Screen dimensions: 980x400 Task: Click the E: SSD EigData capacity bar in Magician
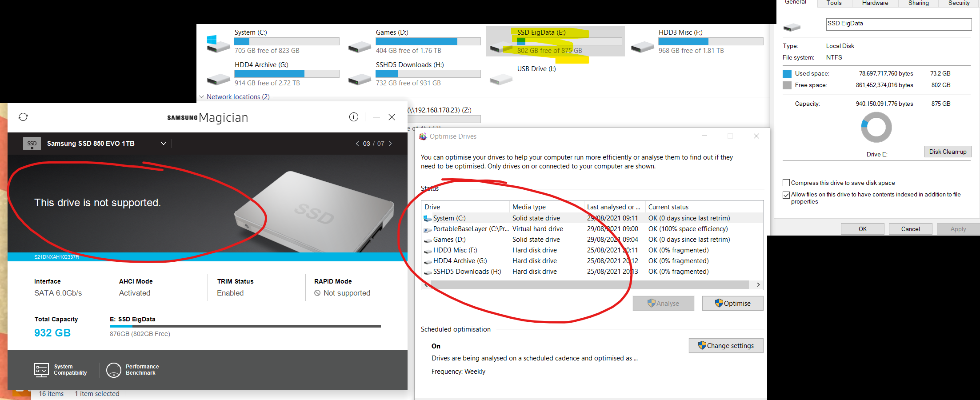(245, 326)
